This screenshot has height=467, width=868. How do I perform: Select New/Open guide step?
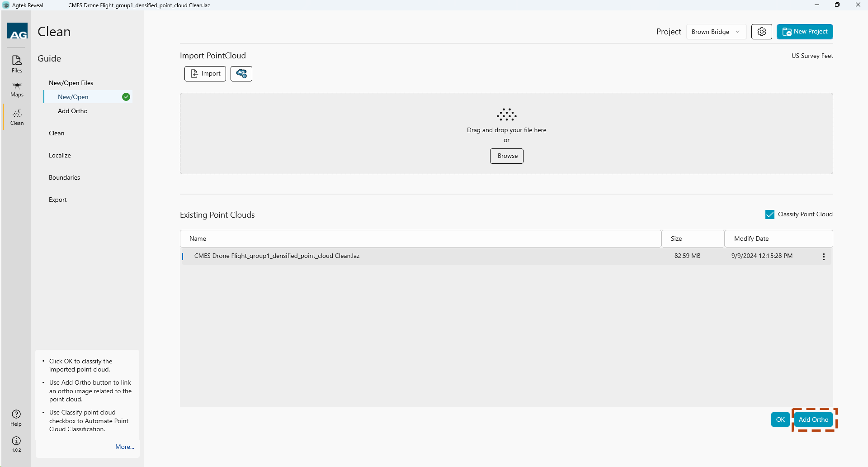pos(73,97)
